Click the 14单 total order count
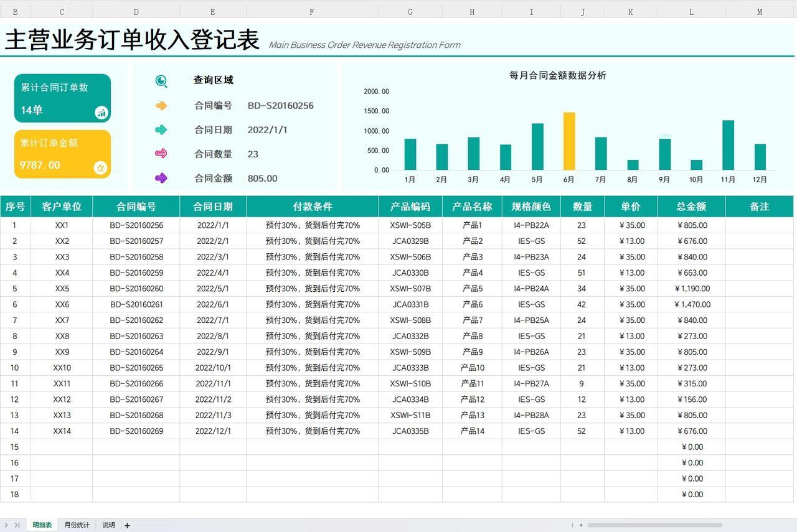This screenshot has height=532, width=797. (x=32, y=110)
